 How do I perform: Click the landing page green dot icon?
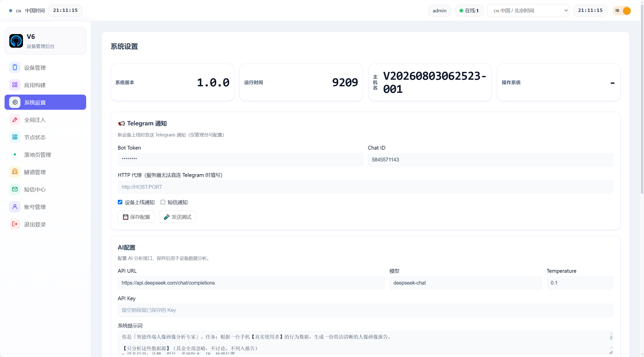pos(15,154)
